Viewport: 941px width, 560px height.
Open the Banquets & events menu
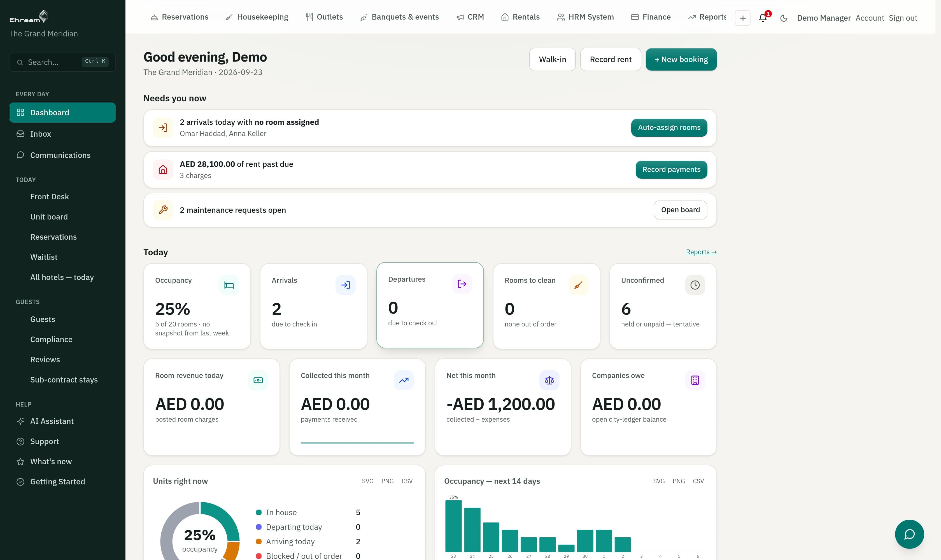(399, 17)
